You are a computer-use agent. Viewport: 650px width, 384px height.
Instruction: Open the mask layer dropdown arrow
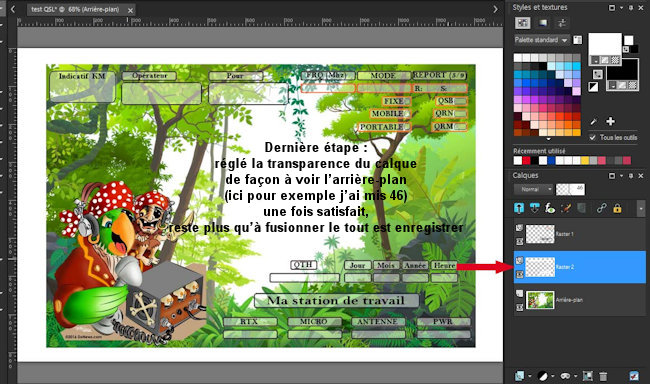(x=575, y=377)
